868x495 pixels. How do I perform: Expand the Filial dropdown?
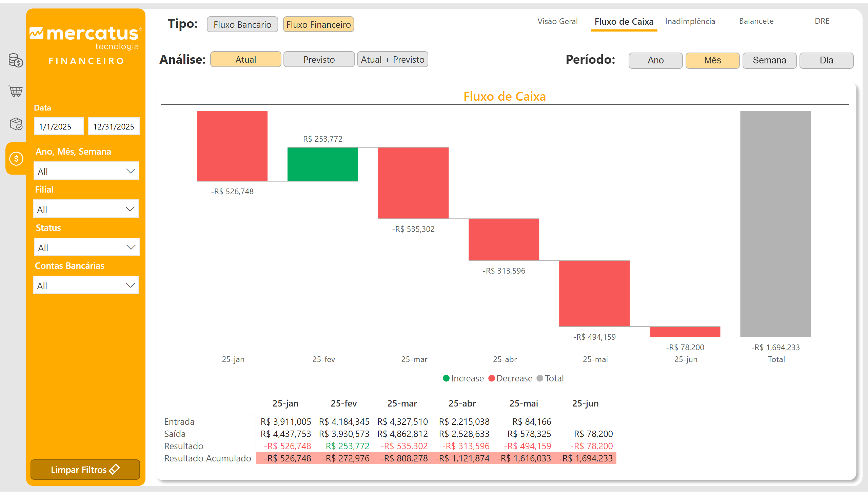pos(86,209)
